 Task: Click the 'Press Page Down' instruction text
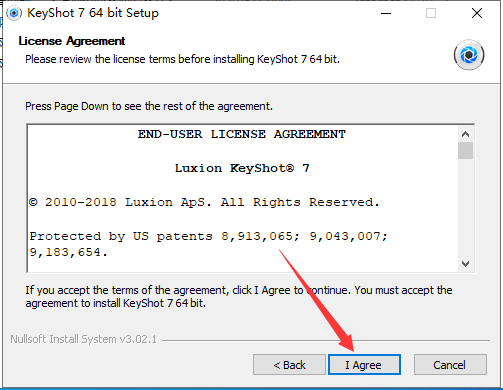click(149, 106)
